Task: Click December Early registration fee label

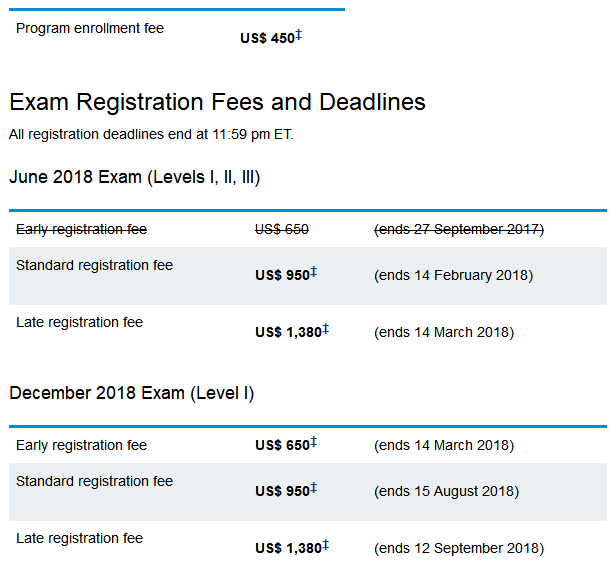Action: pos(81,445)
